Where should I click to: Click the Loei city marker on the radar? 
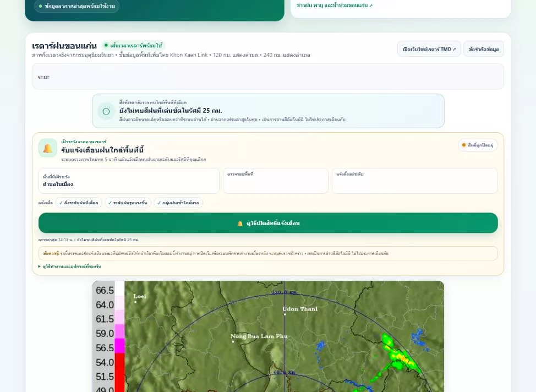pos(136,302)
